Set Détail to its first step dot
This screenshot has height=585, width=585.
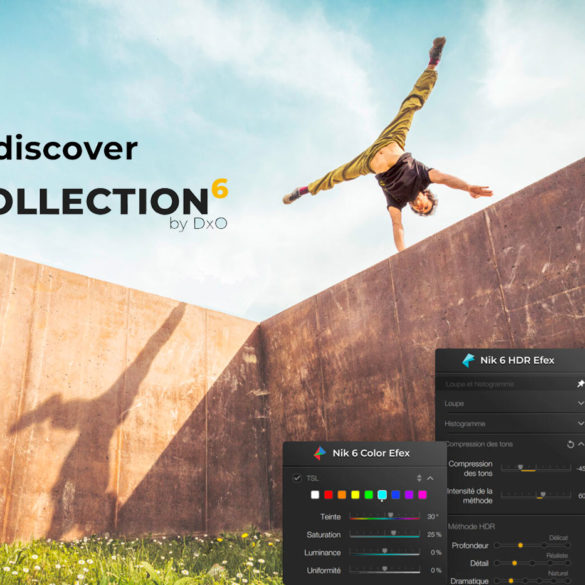[497, 563]
